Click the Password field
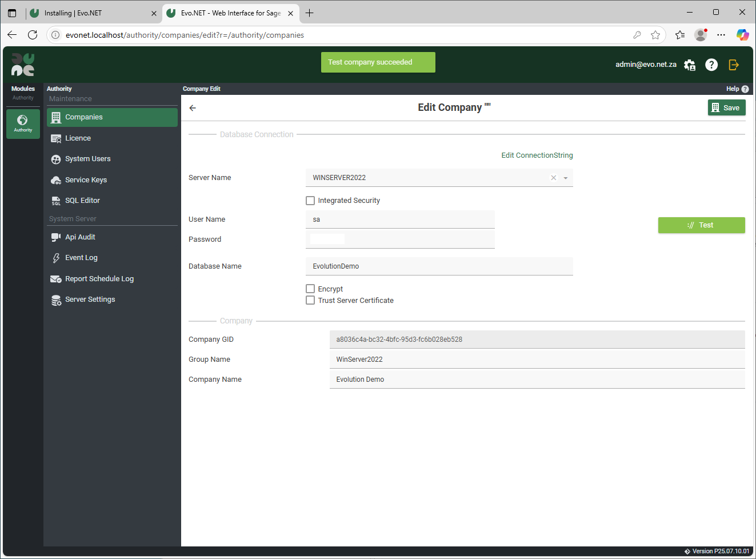The height and width of the screenshot is (559, 756). click(x=400, y=239)
